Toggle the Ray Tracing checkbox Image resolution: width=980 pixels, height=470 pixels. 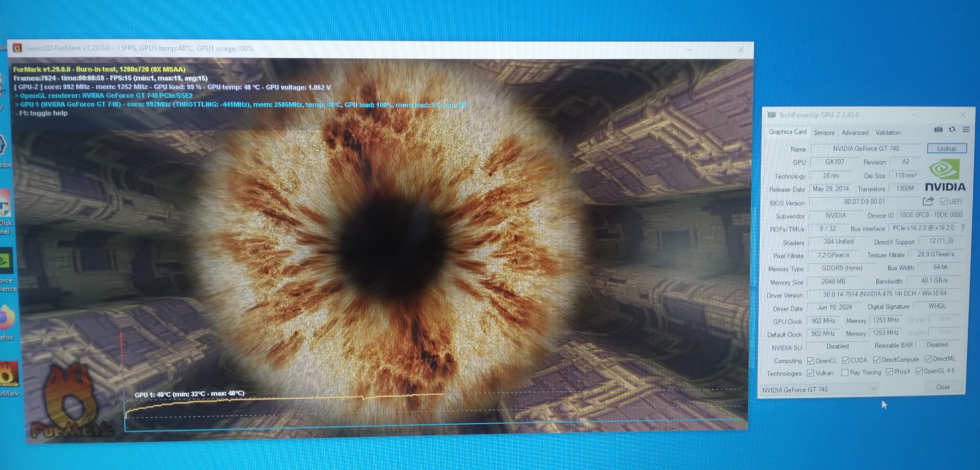[844, 372]
